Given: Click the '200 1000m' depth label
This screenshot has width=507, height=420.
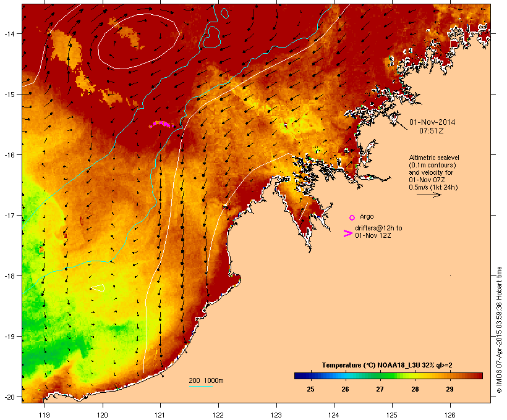Looking at the screenshot, I should (x=206, y=380).
